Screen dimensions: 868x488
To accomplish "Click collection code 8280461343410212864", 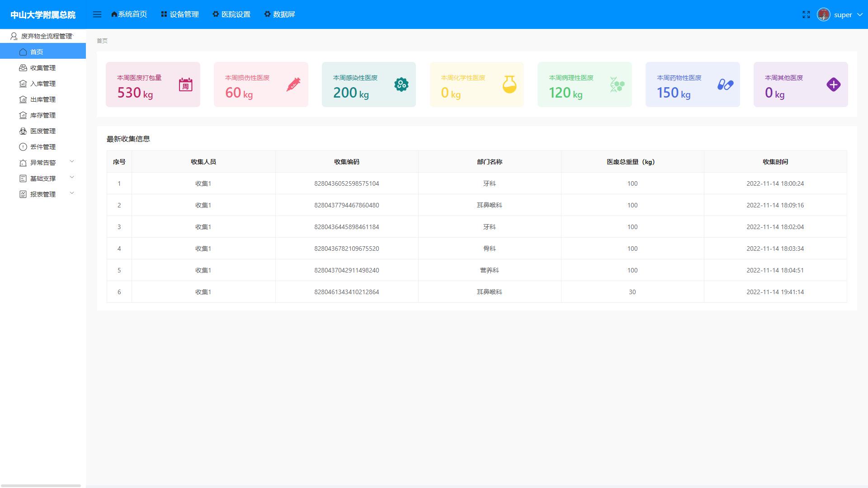I will (x=347, y=292).
